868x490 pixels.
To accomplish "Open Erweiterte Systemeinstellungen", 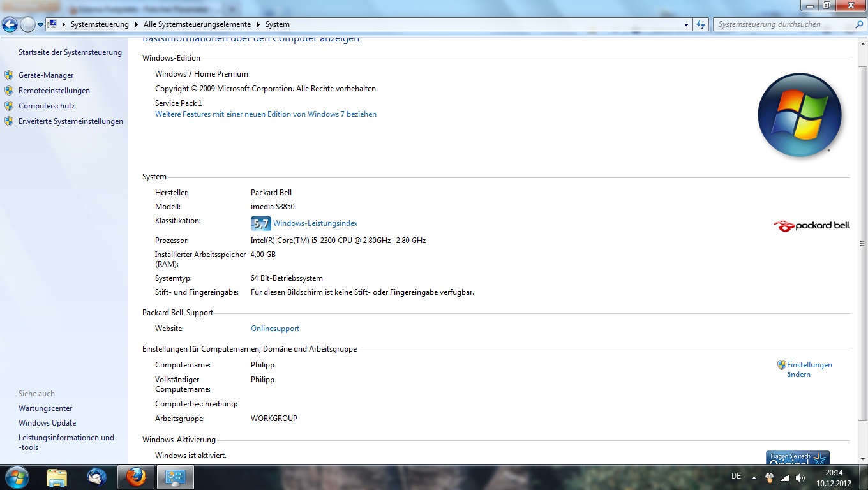I will tap(71, 121).
